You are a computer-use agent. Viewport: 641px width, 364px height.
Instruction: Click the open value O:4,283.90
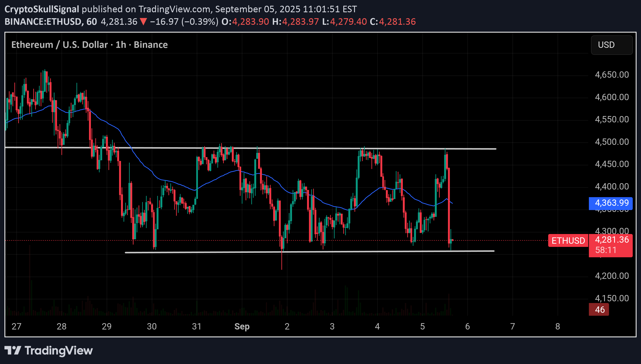pyautogui.click(x=245, y=22)
